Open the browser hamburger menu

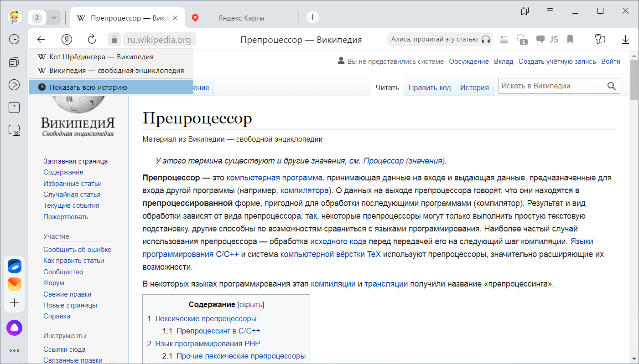point(550,10)
